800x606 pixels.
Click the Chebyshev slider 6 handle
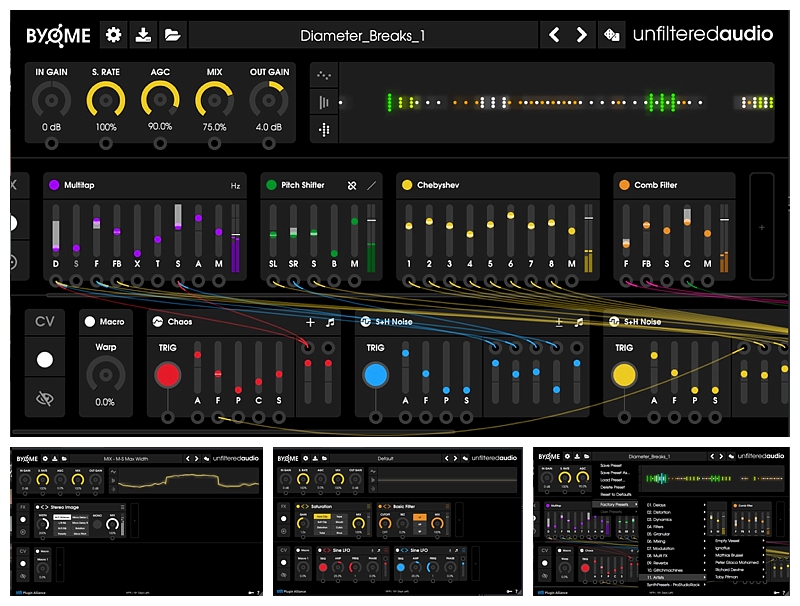510,215
